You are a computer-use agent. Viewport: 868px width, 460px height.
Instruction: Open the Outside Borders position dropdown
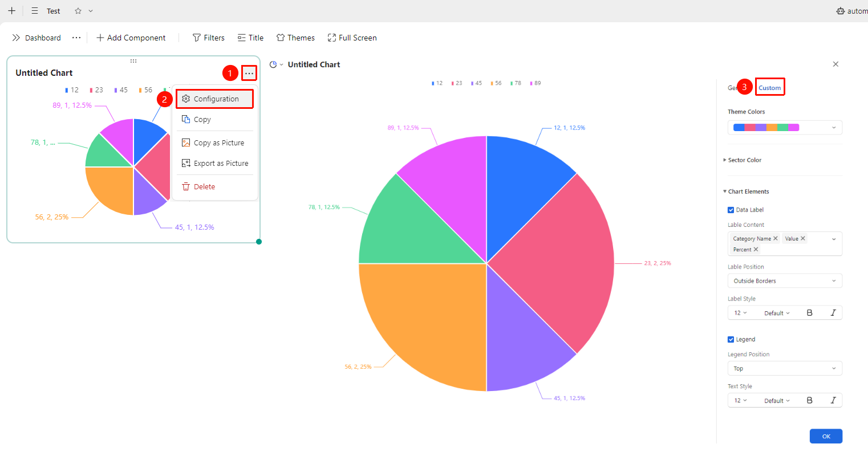[x=785, y=280]
